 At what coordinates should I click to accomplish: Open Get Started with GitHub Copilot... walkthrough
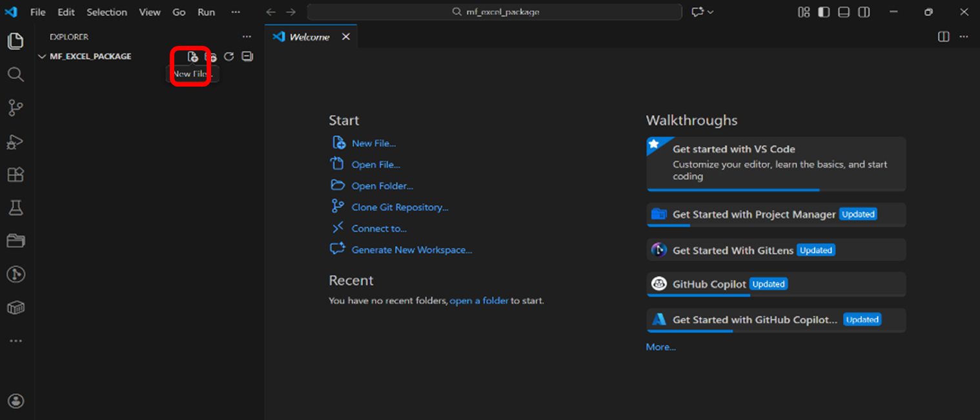[776, 320]
